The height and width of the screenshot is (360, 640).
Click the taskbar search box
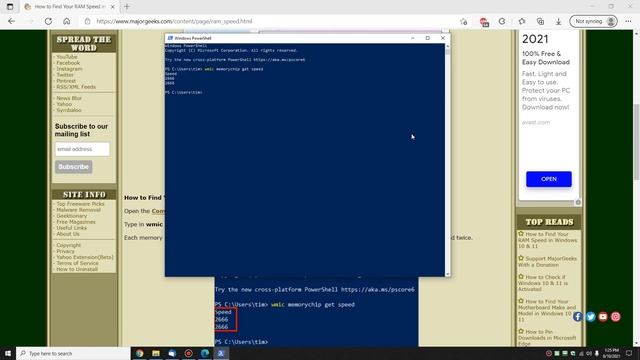(73, 353)
